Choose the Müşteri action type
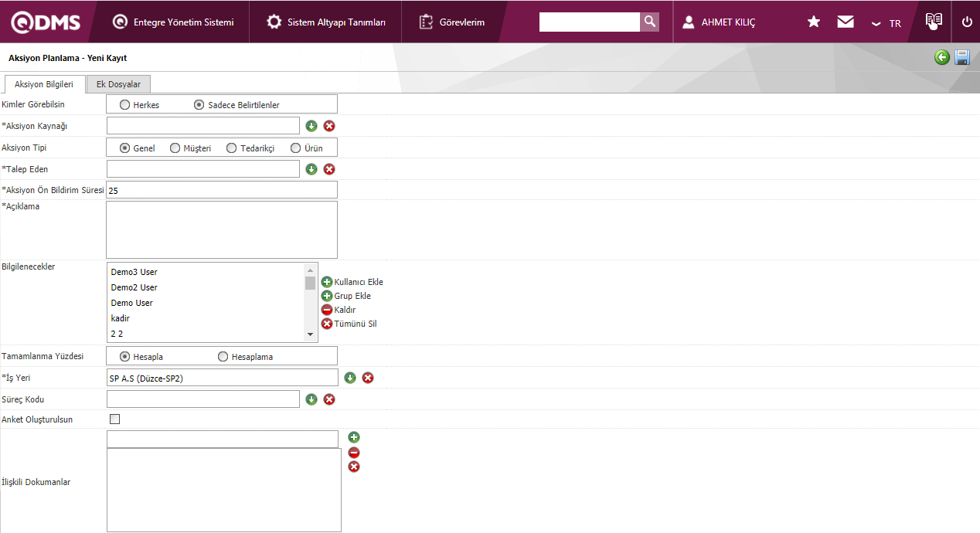980x533 pixels. [x=175, y=148]
